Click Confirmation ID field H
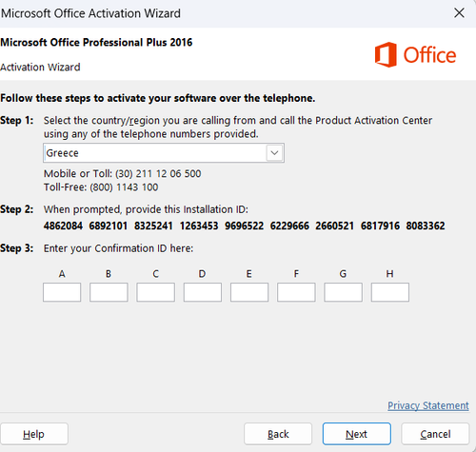 [x=390, y=292]
